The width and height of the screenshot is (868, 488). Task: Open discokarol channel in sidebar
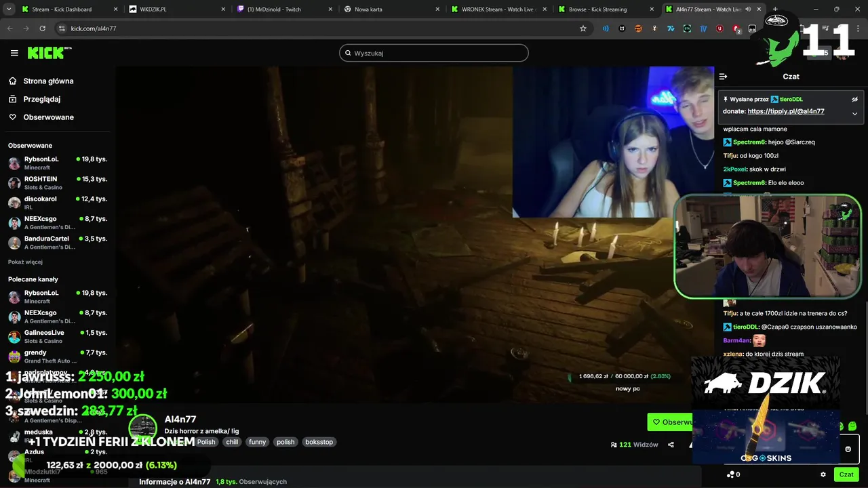coord(58,202)
